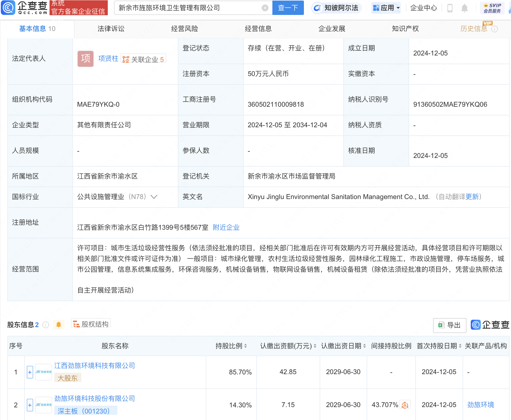
Task: Click the 50万元人民币 registered capital value
Action: click(268, 74)
